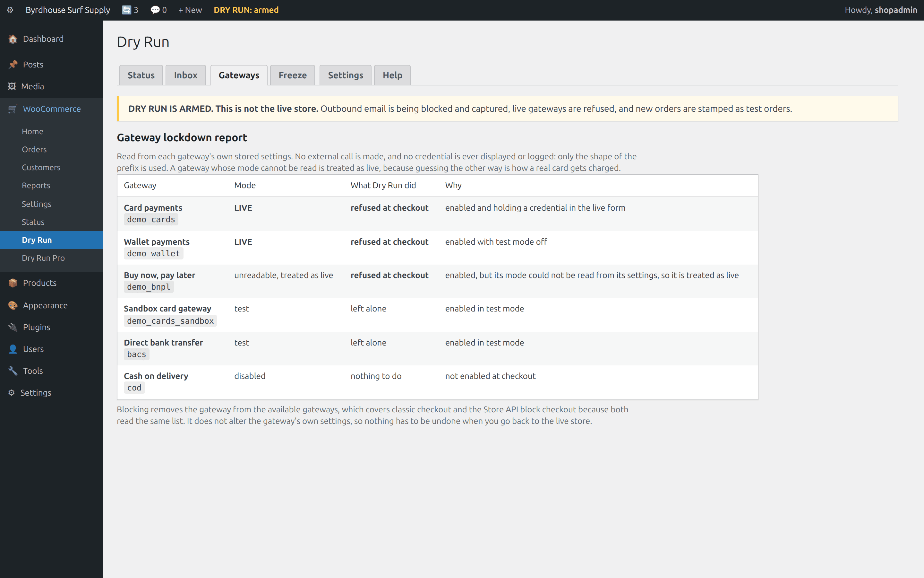This screenshot has width=924, height=578.
Task: Click the demo_cards code label
Action: click(151, 219)
